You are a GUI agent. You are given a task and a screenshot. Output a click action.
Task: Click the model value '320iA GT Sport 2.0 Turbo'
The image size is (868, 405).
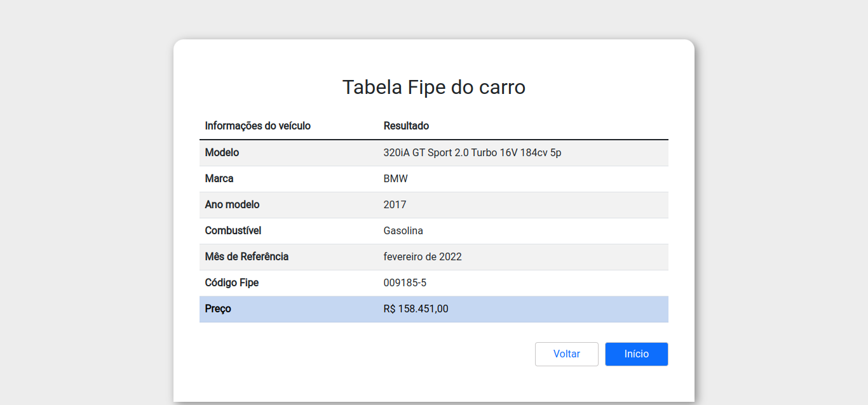point(473,152)
